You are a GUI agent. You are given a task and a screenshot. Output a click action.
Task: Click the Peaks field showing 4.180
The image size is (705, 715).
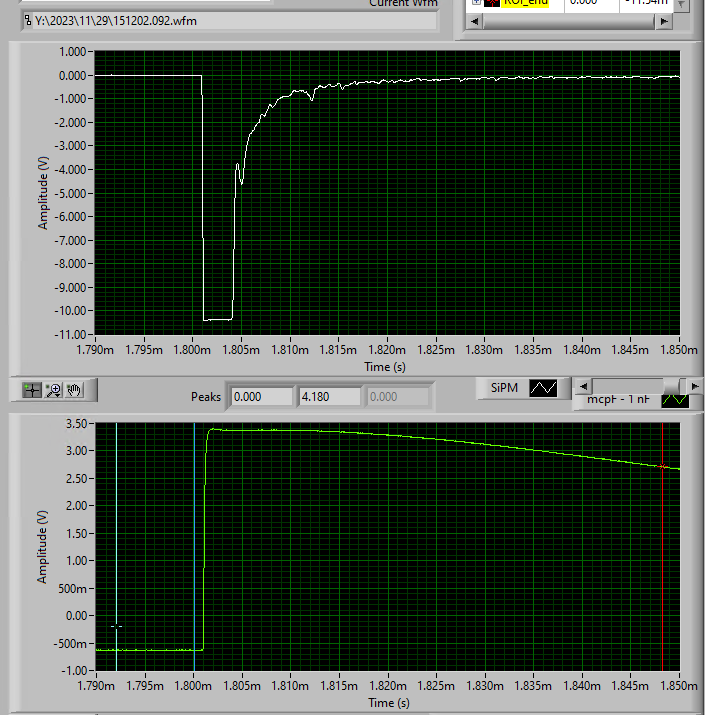pyautogui.click(x=329, y=397)
